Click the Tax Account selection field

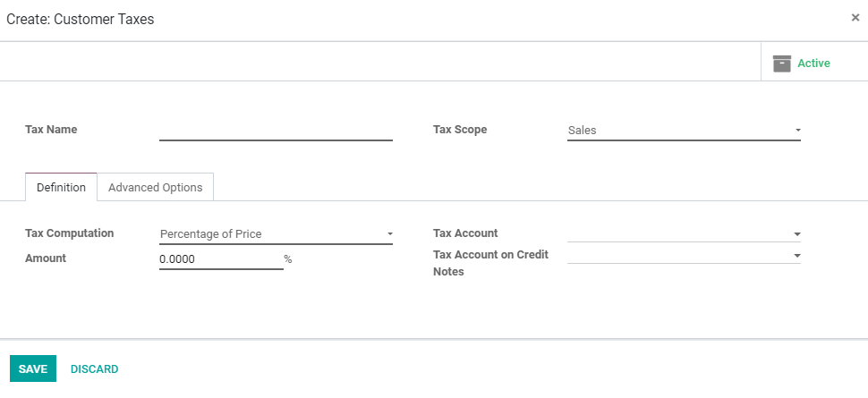pyautogui.click(x=684, y=234)
